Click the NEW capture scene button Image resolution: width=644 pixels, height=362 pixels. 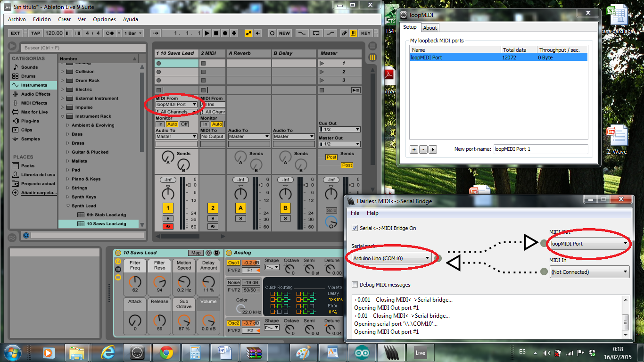pos(284,33)
